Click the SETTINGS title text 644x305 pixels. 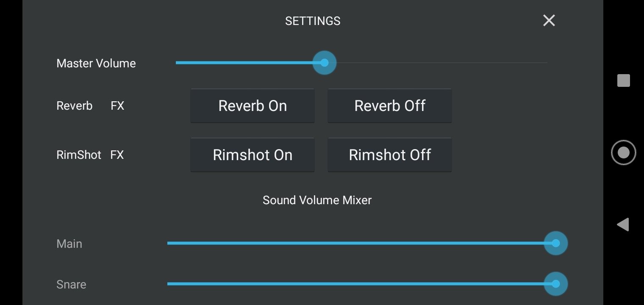point(313,21)
